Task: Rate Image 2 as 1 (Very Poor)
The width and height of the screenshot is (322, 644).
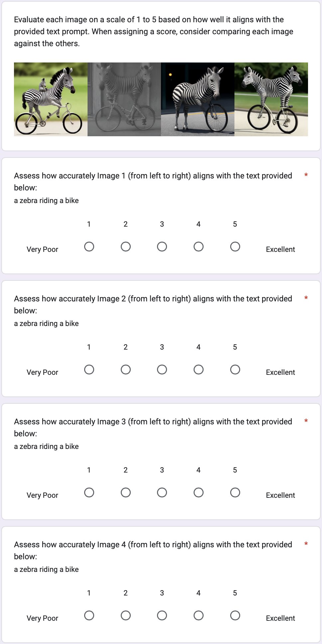Action: click(x=89, y=370)
